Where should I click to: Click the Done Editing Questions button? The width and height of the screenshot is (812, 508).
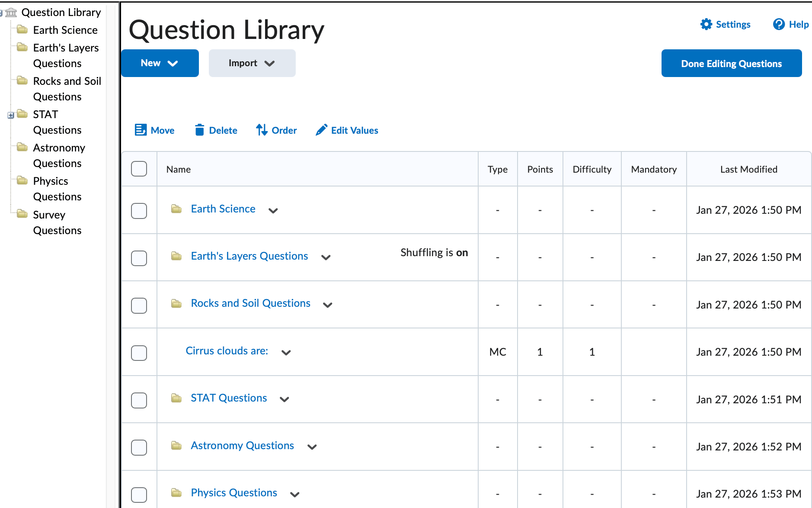731,63
